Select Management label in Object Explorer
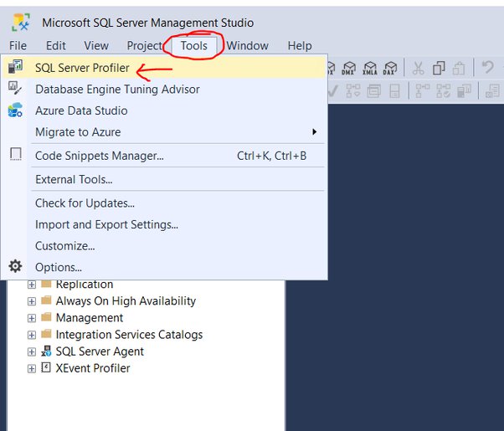This screenshot has height=431, width=504. [90, 317]
